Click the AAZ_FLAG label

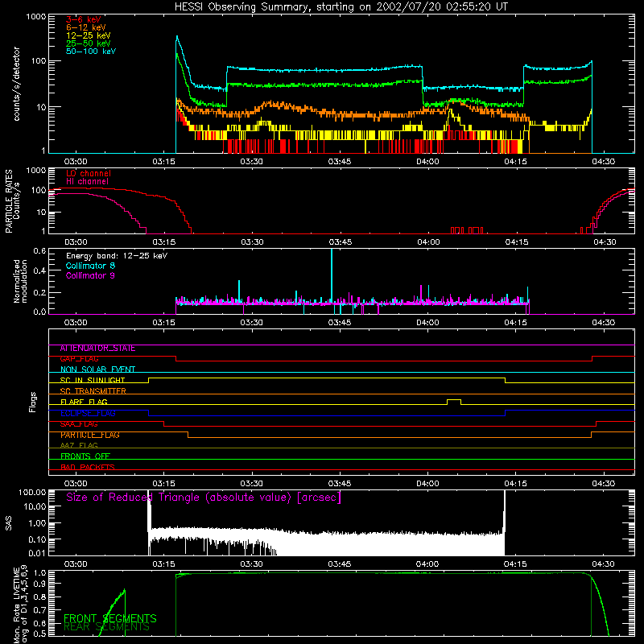(79, 445)
